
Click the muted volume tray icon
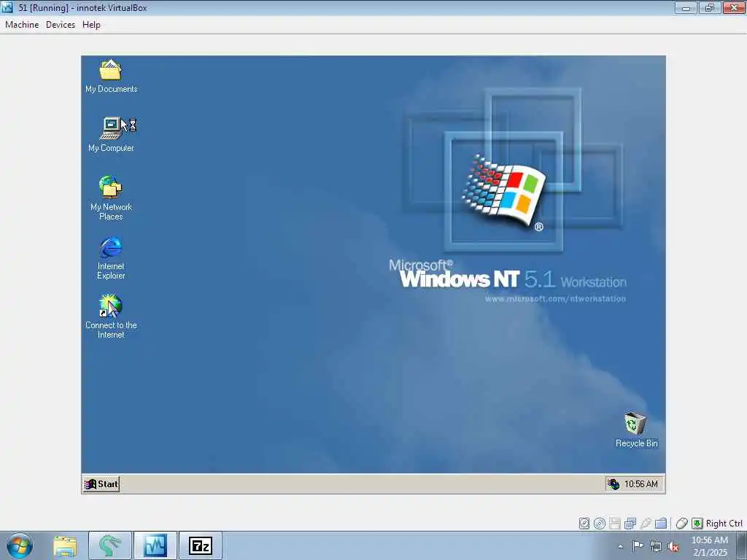pyautogui.click(x=673, y=547)
